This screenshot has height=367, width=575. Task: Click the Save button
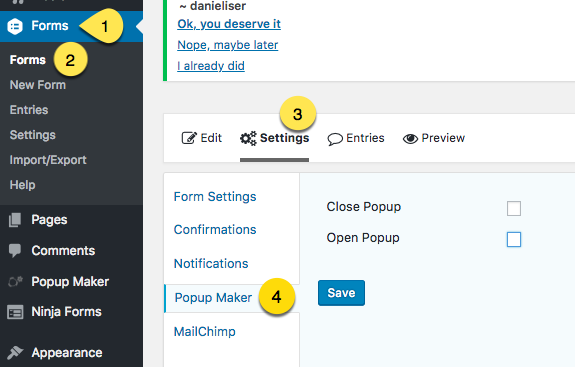[x=341, y=293]
